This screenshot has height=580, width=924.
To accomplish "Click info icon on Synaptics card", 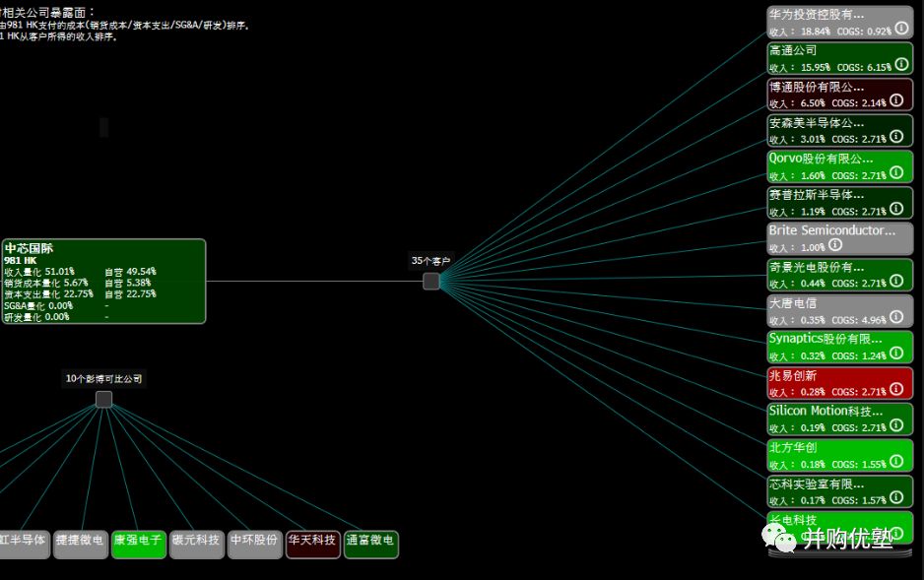I will [896, 354].
